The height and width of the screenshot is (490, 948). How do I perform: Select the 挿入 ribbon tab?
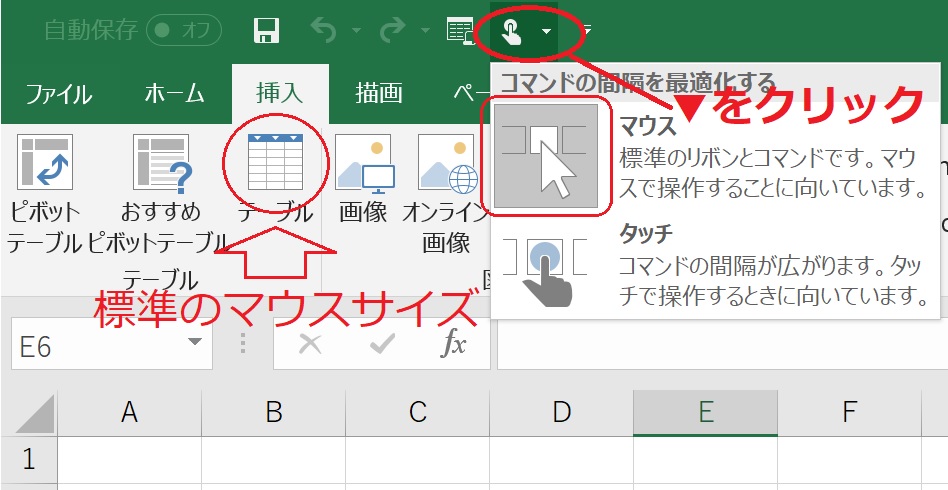[x=280, y=94]
